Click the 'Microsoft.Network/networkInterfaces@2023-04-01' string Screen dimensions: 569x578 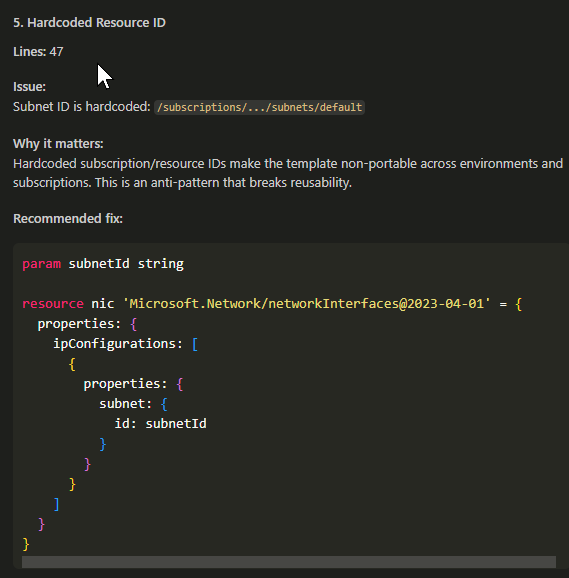point(307,304)
